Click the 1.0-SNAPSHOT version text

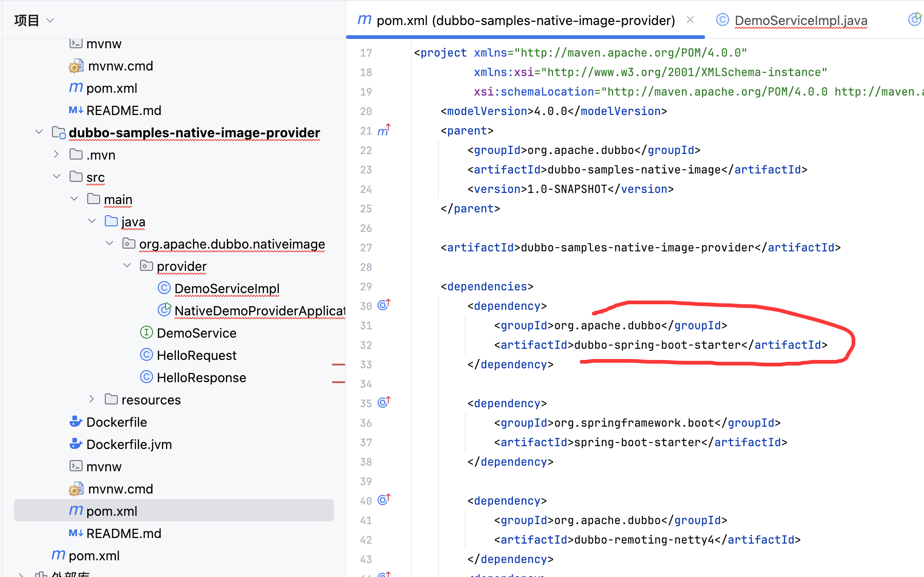pyautogui.click(x=567, y=189)
